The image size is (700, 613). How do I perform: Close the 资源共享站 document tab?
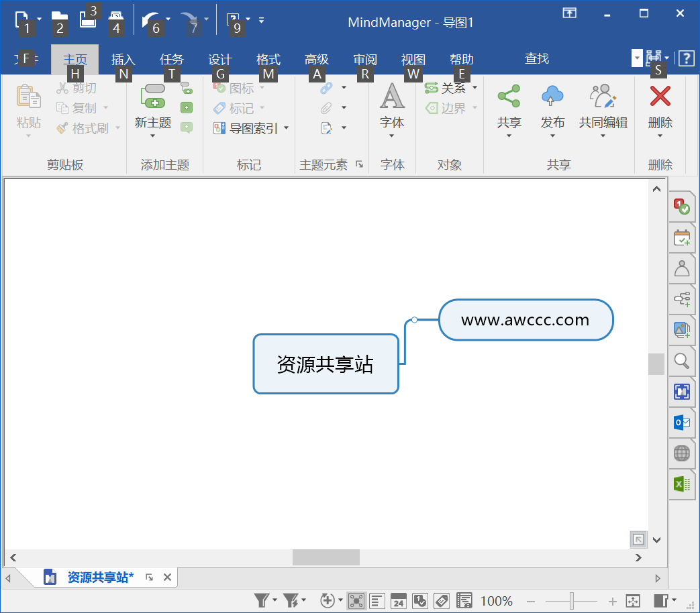167,577
